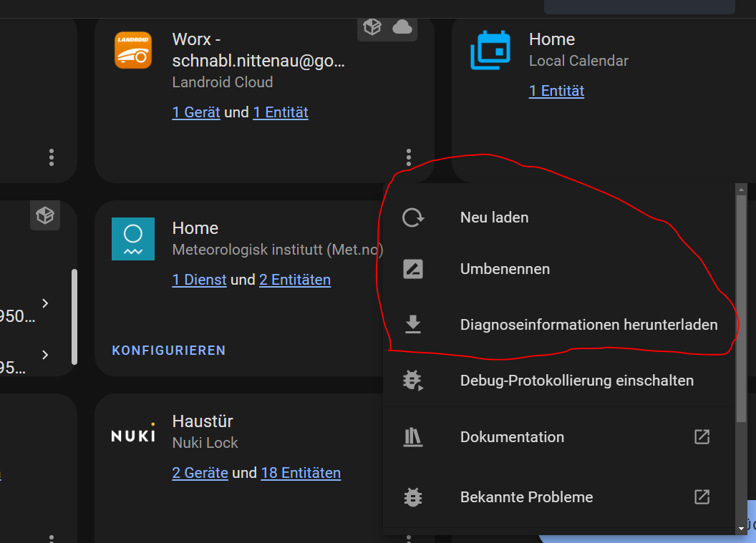Click the cloud badge on the Worx card
This screenshot has height=543, width=756.
(x=402, y=27)
